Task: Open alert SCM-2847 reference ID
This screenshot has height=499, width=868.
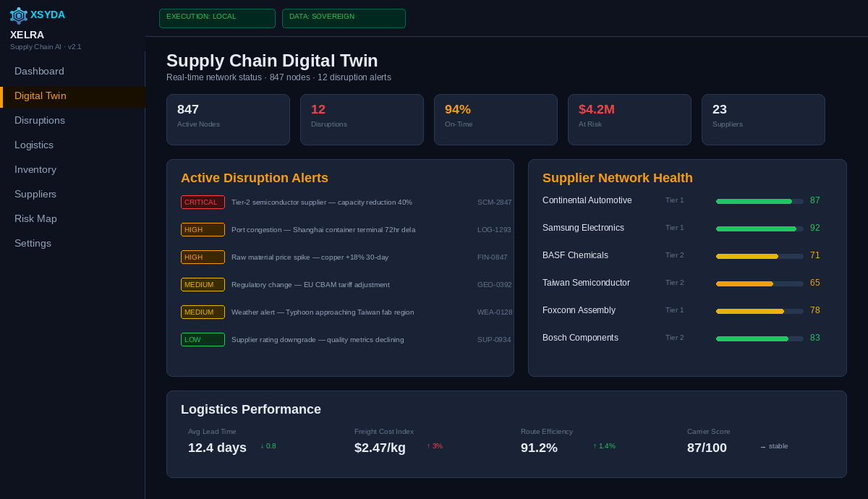Action: tap(494, 202)
